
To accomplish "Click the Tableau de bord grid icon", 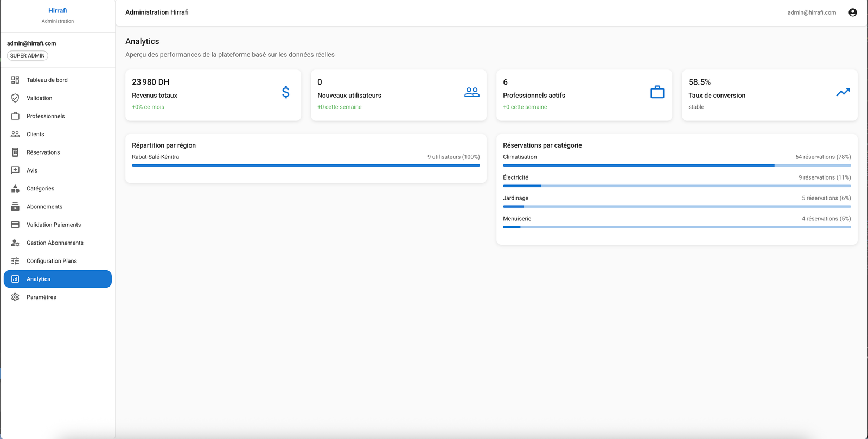I will click(x=15, y=80).
